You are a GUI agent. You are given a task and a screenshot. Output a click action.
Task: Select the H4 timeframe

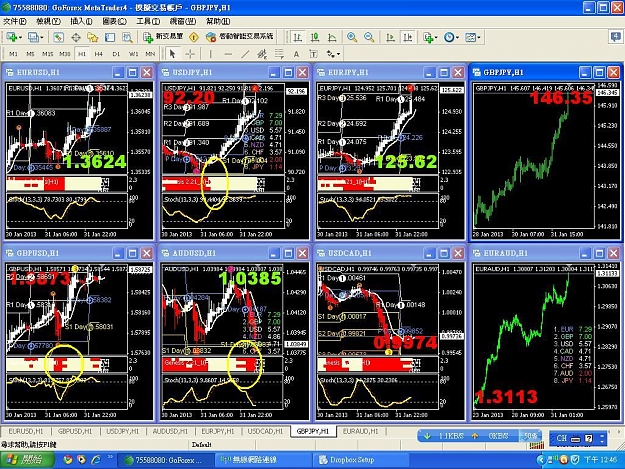point(99,54)
